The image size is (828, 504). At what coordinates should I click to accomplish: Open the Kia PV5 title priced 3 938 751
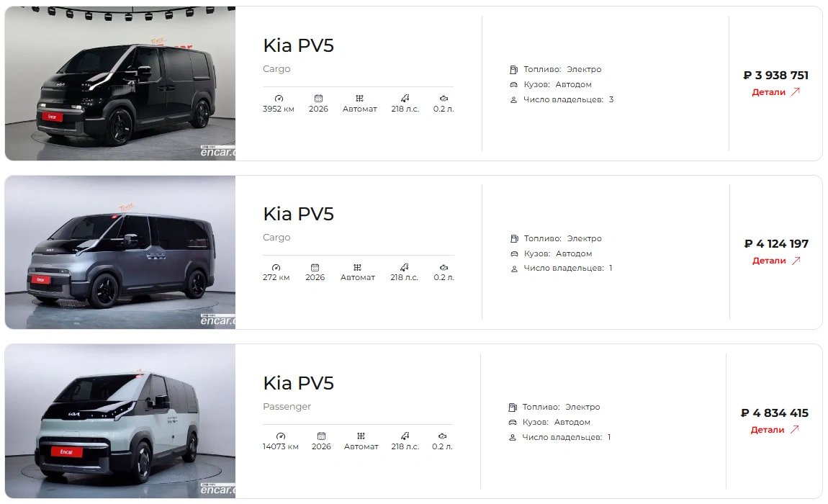pos(298,45)
